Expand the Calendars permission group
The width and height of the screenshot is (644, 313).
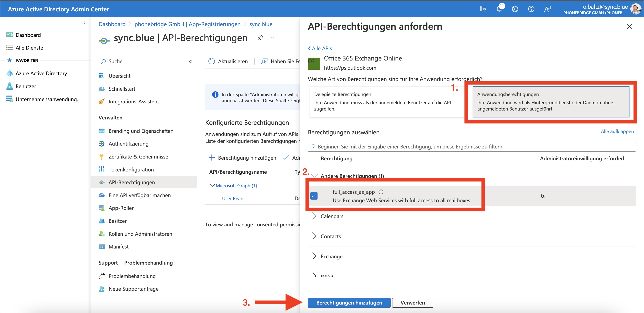[x=314, y=216]
